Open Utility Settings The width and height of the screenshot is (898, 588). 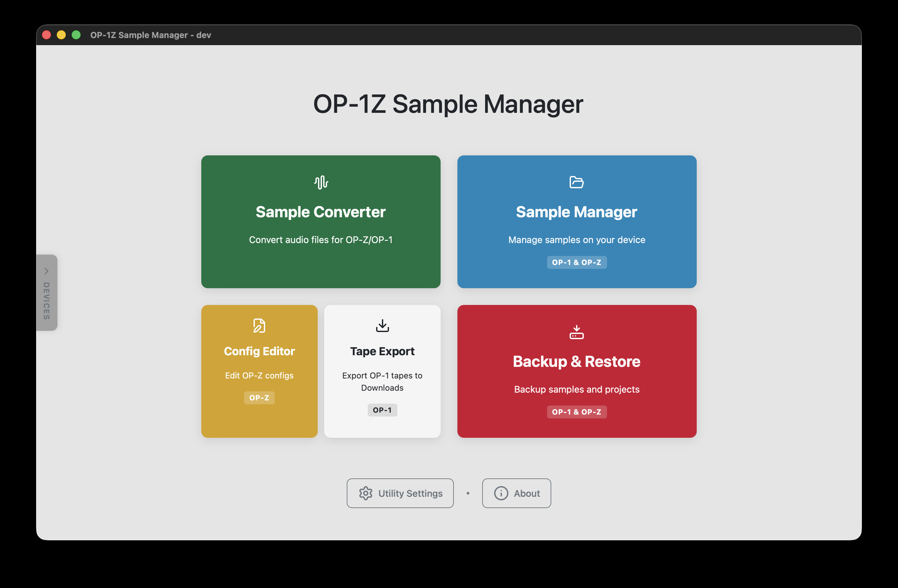[x=400, y=493]
